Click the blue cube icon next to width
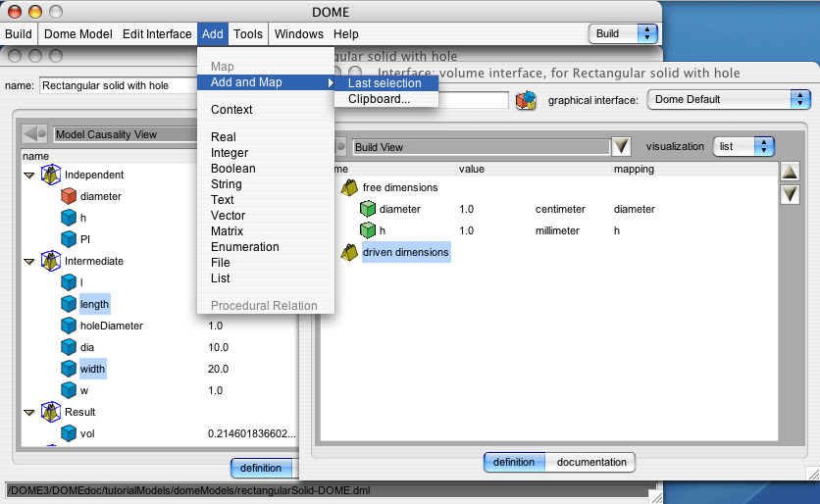 [x=69, y=369]
